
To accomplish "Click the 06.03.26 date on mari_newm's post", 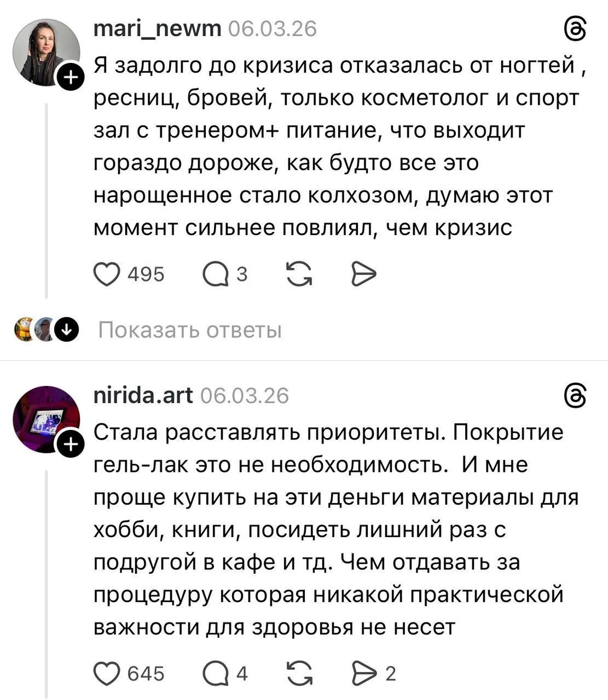I will (272, 29).
